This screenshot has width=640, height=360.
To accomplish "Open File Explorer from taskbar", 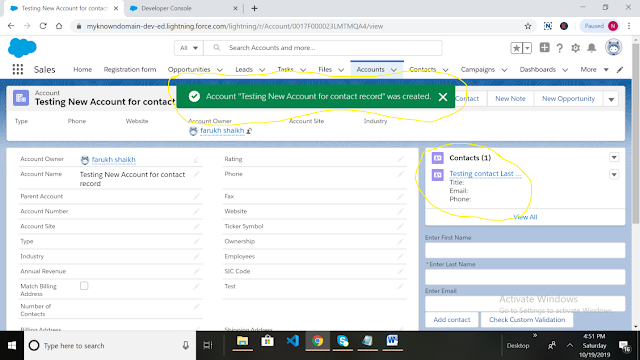I will tap(242, 341).
